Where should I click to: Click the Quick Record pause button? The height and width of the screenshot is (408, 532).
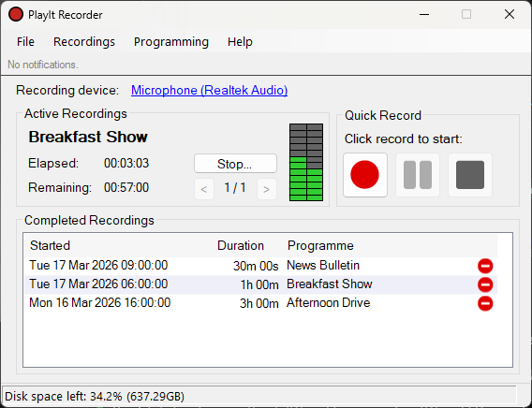(x=418, y=175)
